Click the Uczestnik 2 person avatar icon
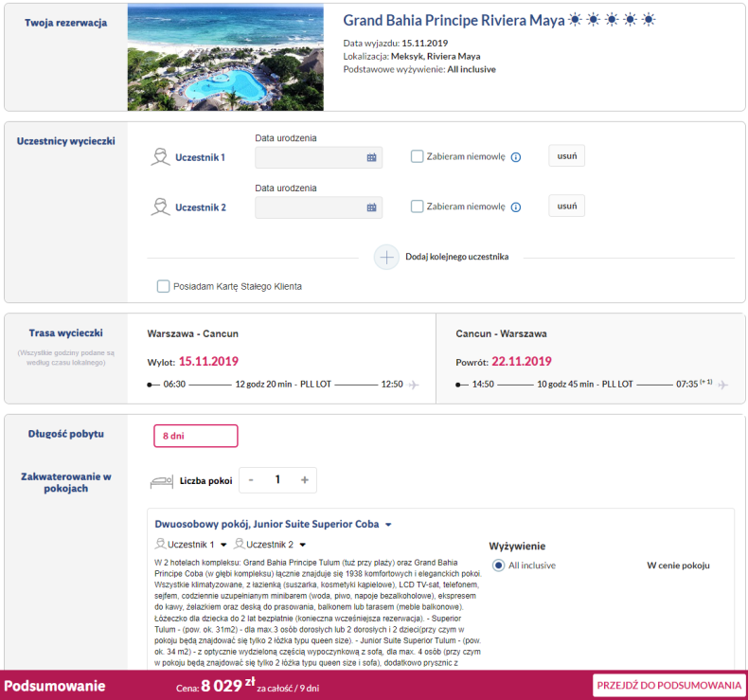The width and height of the screenshot is (748, 700). tap(160, 207)
